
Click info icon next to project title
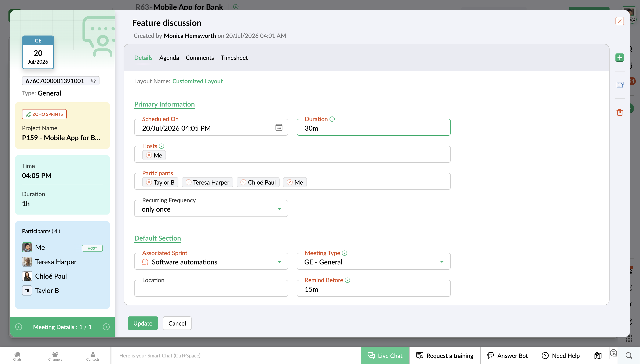click(236, 7)
